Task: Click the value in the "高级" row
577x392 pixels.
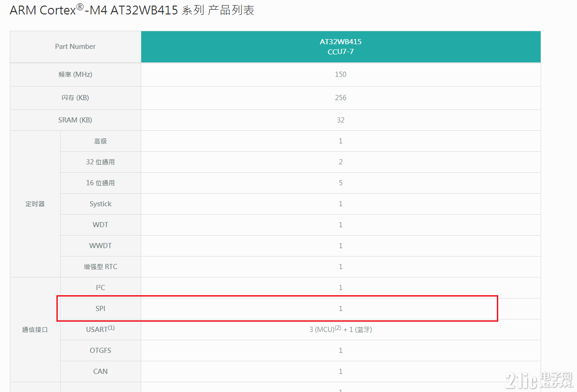Action: 341,141
